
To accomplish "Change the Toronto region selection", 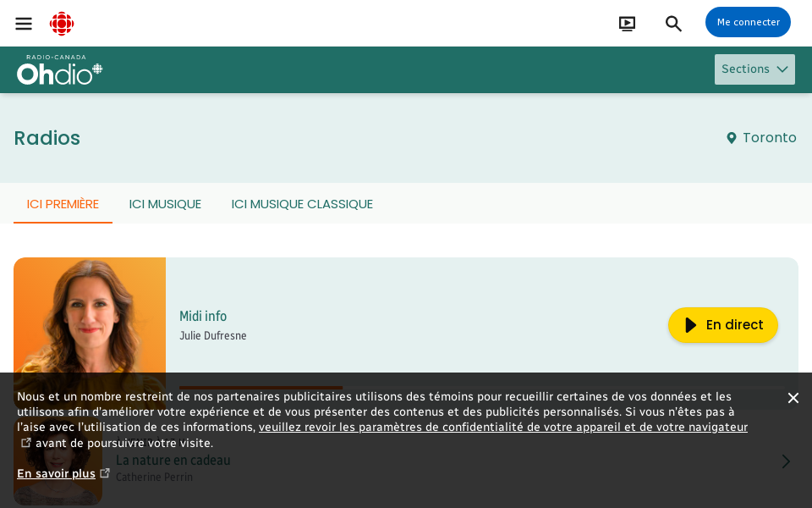I will (769, 137).
